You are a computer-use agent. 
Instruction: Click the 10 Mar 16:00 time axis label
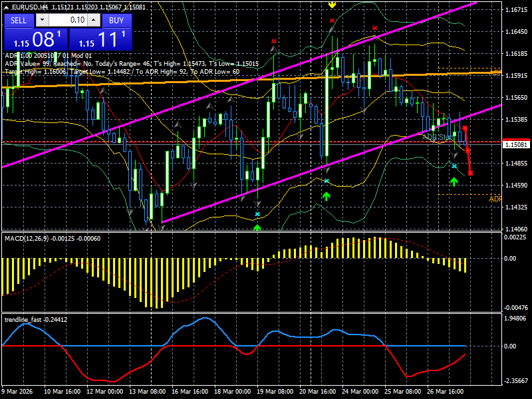click(62, 391)
